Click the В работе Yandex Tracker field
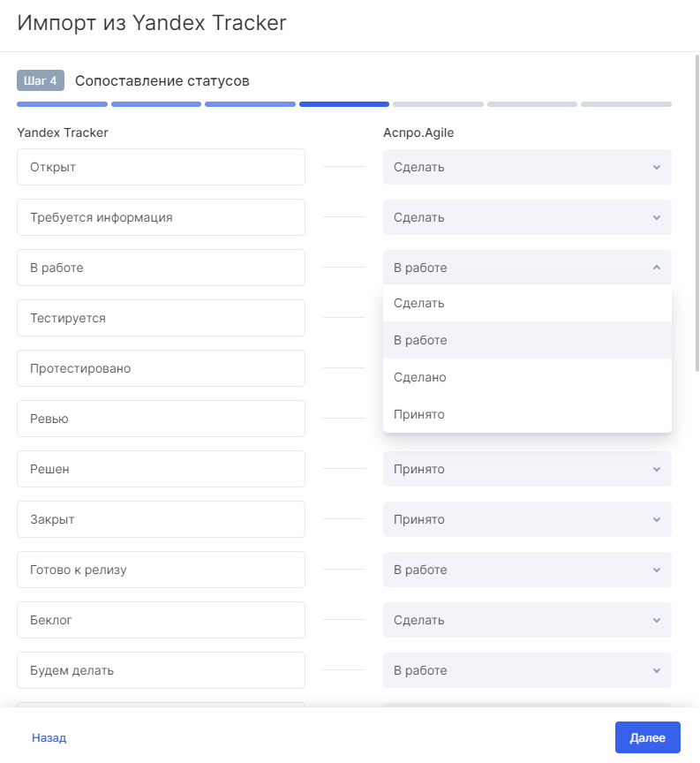Screen dimensions: 700x763 click(161, 268)
